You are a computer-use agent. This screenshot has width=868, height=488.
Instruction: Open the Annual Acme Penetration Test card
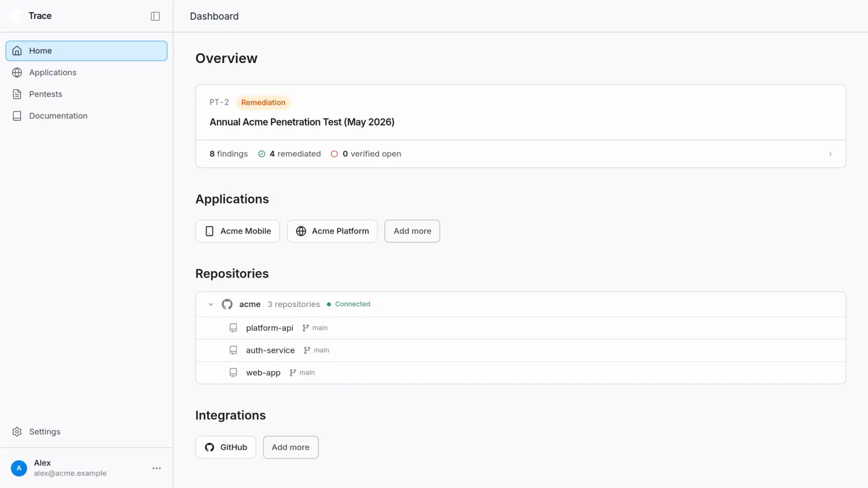(x=520, y=126)
